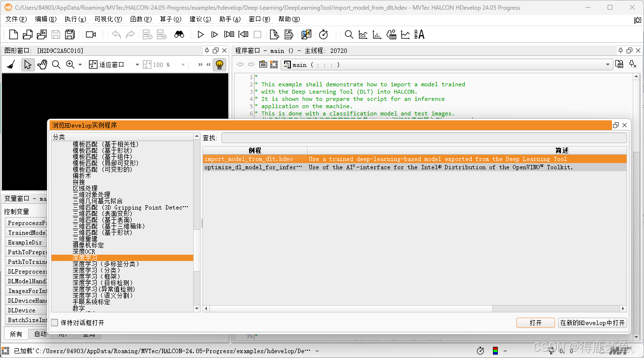Toggle the unpin icon right of main dropdown
Viewport: 644px width, 358px height.
click(633, 64)
